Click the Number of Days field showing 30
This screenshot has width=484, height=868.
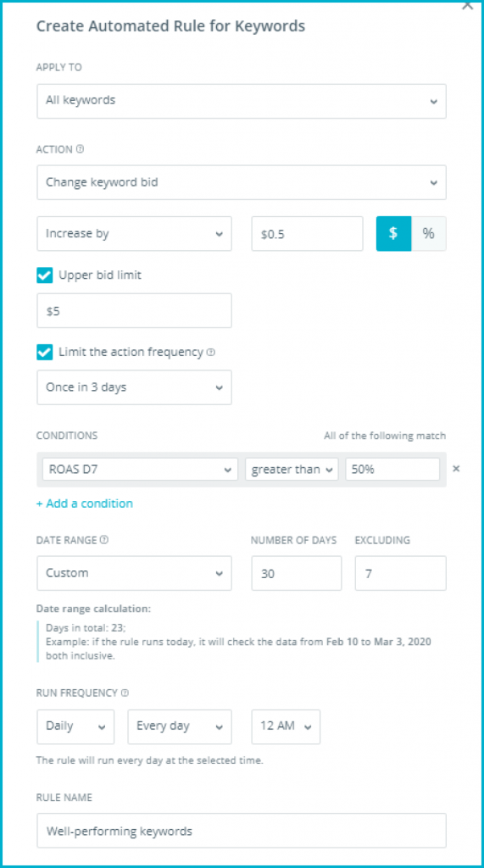point(297,574)
